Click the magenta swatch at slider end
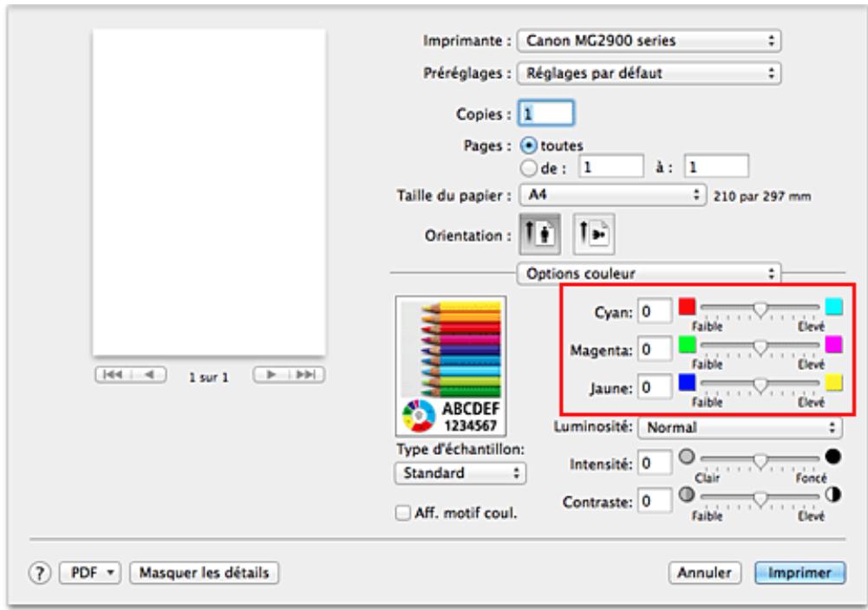The height and width of the screenshot is (610, 868). pyautogui.click(x=833, y=345)
